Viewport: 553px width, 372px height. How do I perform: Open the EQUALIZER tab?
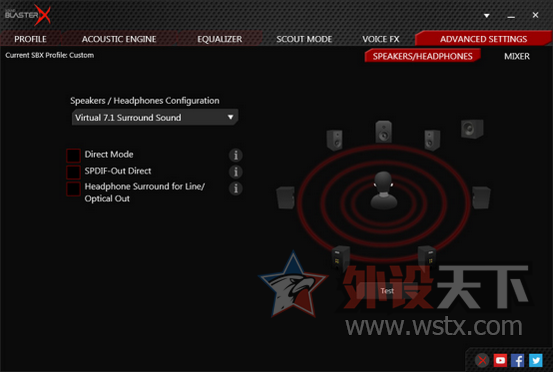click(219, 39)
